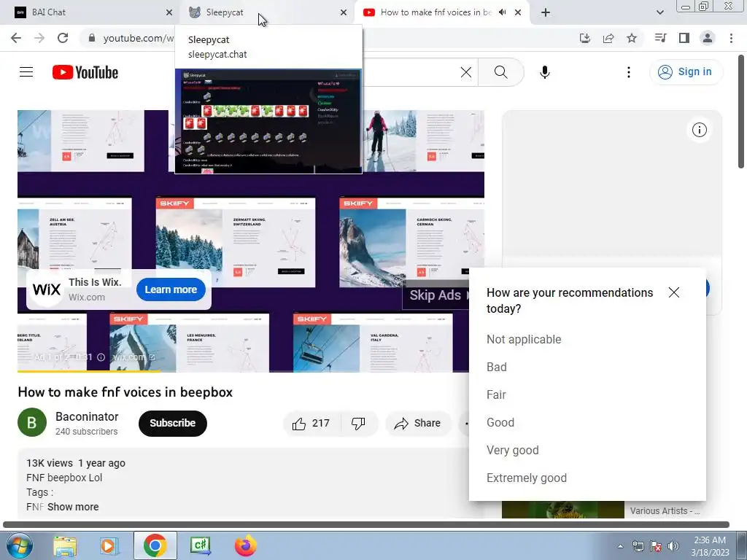Viewport: 747px width, 560px height.
Task: Select 'Extremely good' survey option
Action: 527,478
